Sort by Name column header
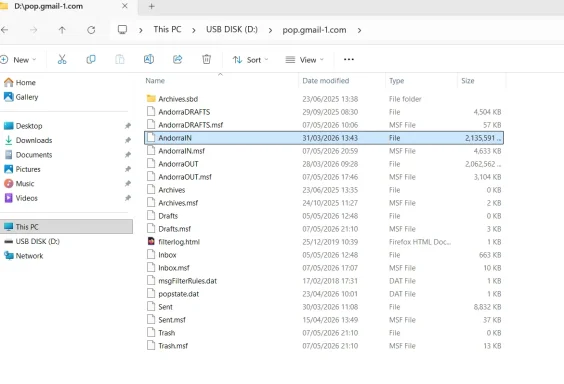 155,81
